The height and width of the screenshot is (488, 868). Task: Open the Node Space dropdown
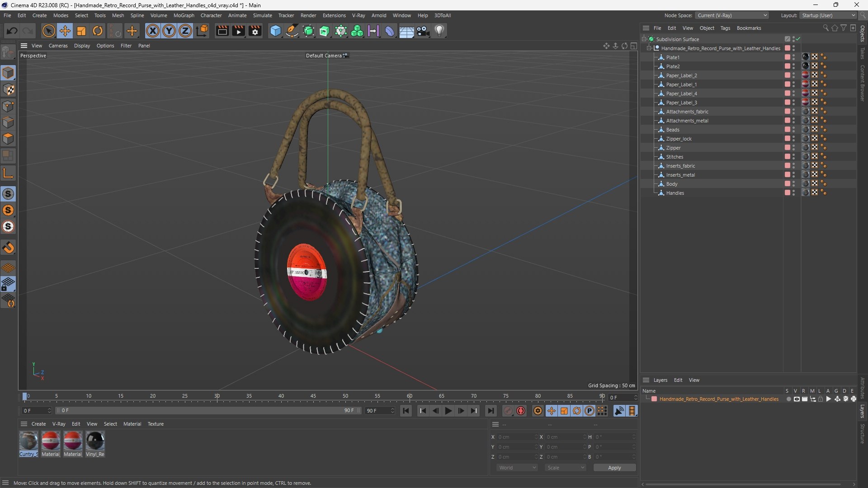[731, 15]
